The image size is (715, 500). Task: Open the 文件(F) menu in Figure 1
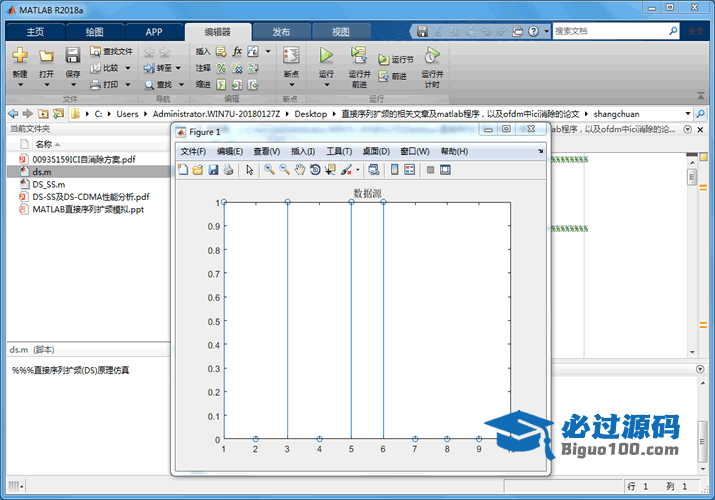point(193,151)
